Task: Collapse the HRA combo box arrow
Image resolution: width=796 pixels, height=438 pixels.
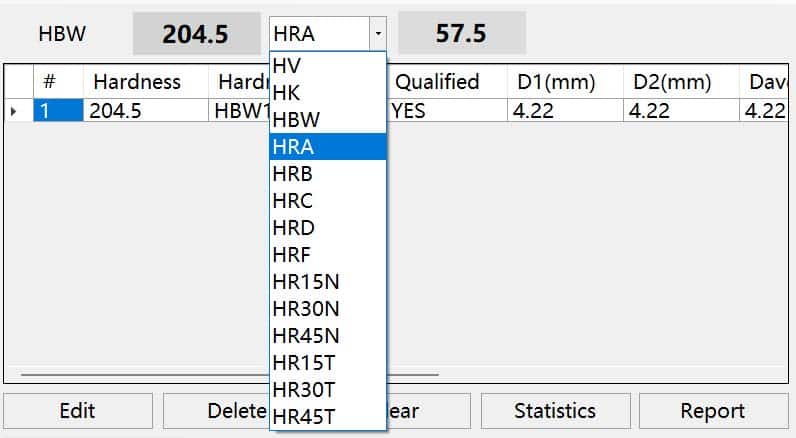Action: pyautogui.click(x=377, y=34)
